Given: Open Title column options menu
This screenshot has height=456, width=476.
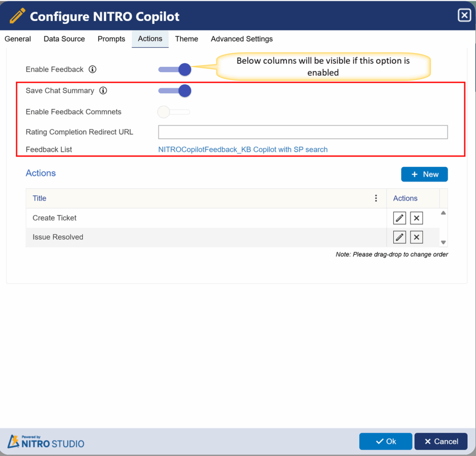Looking at the screenshot, I should (x=376, y=198).
